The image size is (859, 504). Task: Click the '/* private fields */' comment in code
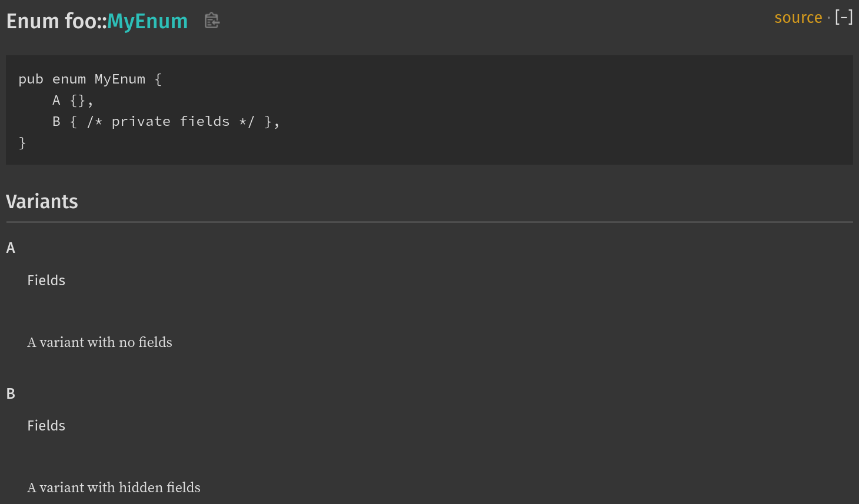pyautogui.click(x=171, y=122)
